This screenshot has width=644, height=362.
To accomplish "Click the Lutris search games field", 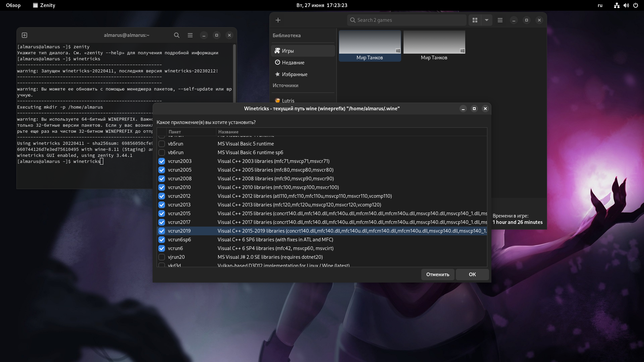I will [x=407, y=20].
